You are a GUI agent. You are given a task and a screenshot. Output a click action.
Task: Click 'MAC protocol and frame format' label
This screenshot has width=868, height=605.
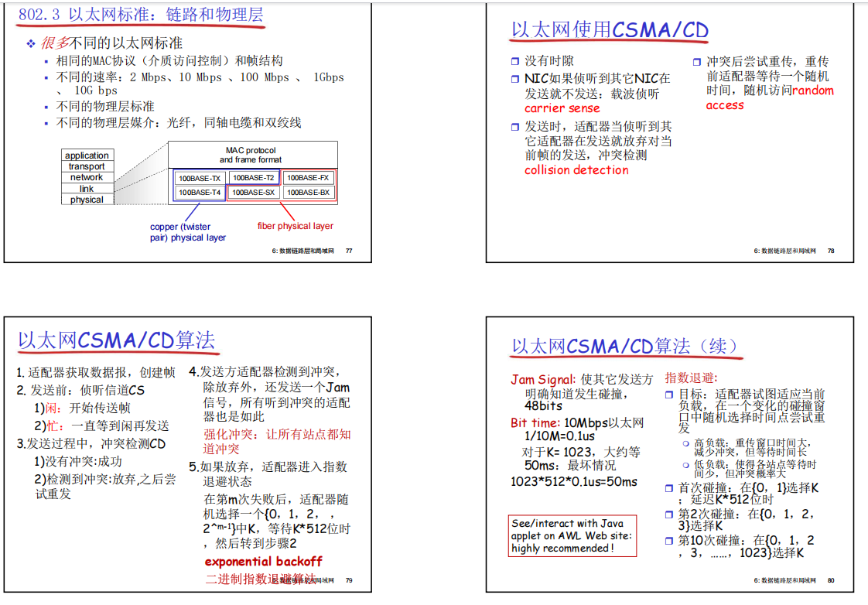click(251, 155)
